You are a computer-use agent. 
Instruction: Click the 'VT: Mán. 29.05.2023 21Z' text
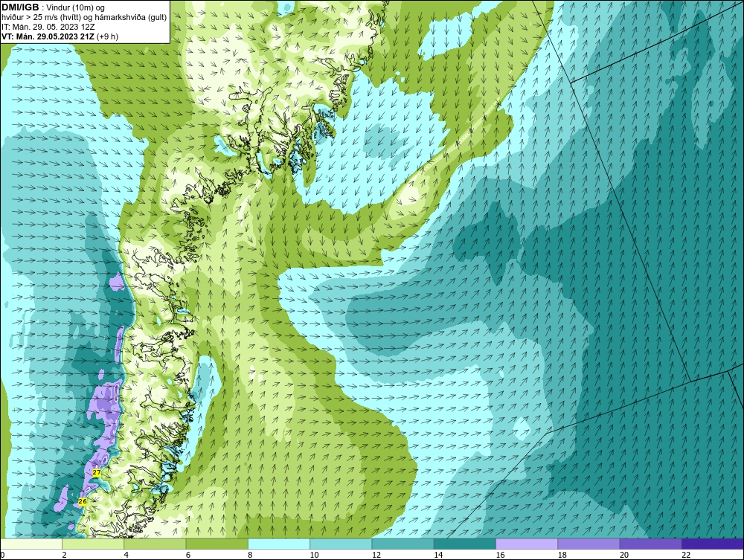coord(48,36)
